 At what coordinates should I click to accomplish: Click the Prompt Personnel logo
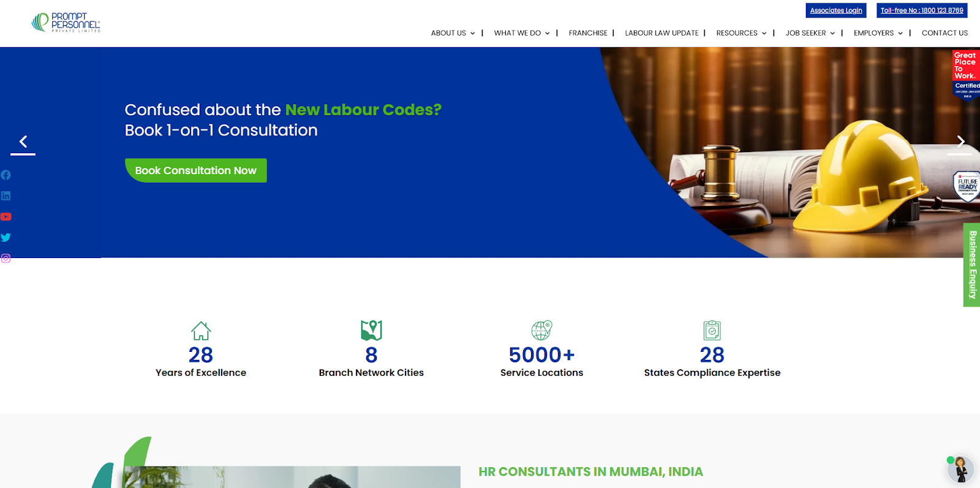coord(66,23)
